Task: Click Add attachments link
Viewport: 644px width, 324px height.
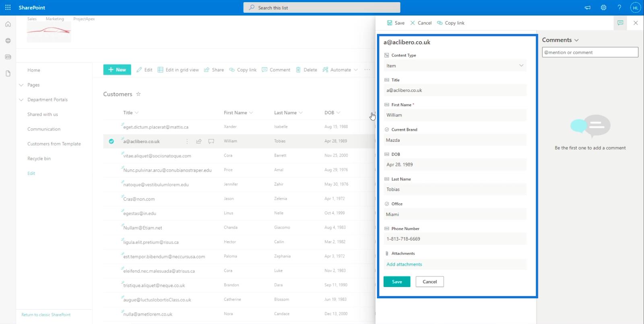Action: (x=404, y=264)
